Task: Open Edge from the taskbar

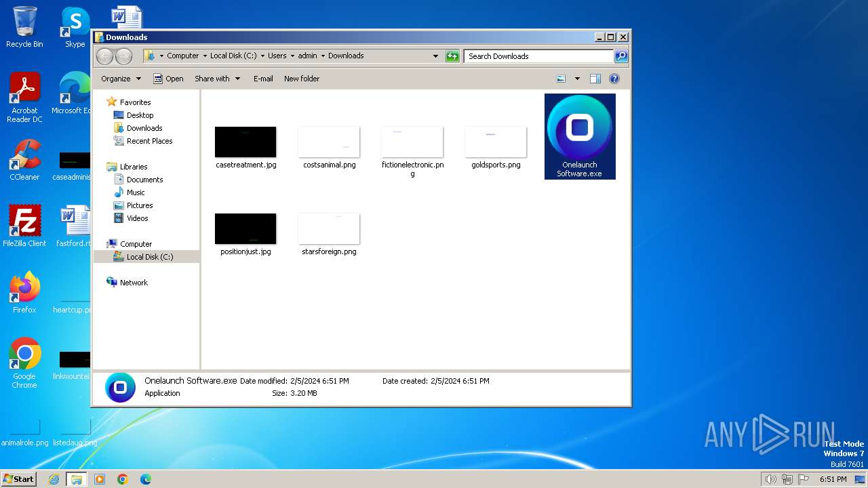Action: click(x=146, y=479)
